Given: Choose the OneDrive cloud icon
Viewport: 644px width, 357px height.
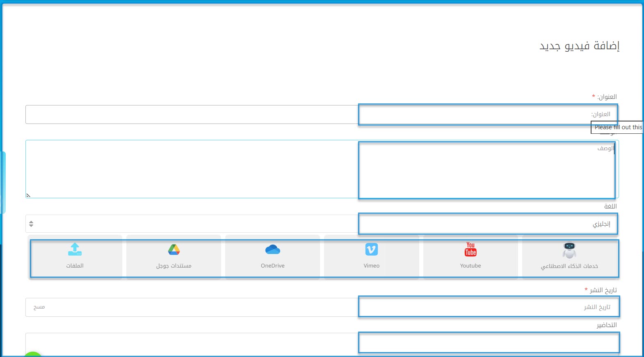Looking at the screenshot, I should [x=273, y=249].
